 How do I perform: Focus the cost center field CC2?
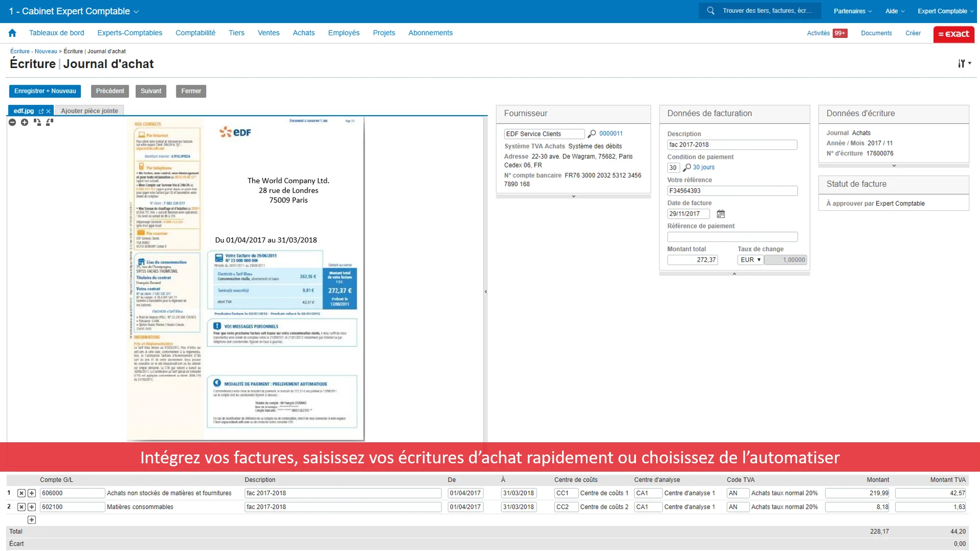tap(566, 507)
